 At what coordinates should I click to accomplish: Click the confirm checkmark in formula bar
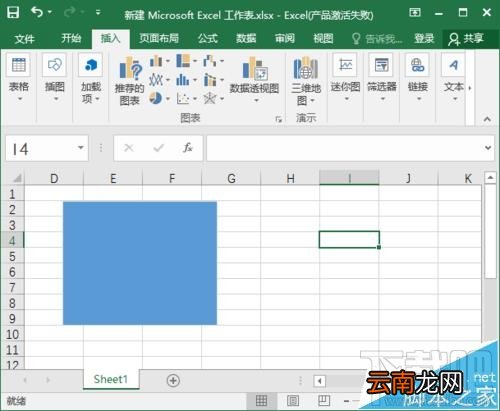tap(159, 148)
